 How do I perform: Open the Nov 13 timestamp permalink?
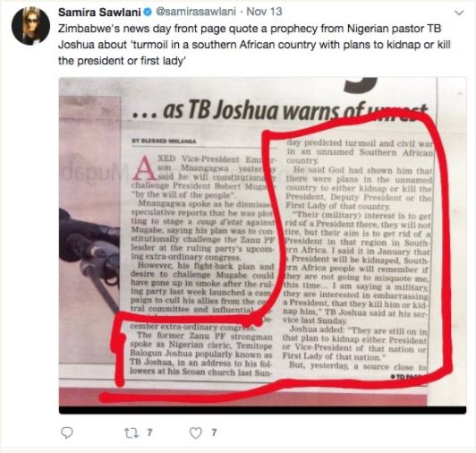point(264,12)
